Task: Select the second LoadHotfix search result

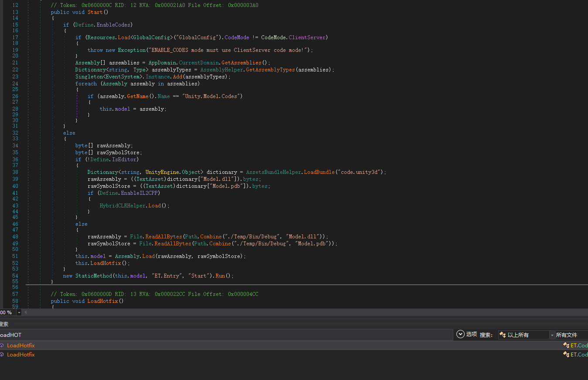Action: click(x=20, y=355)
